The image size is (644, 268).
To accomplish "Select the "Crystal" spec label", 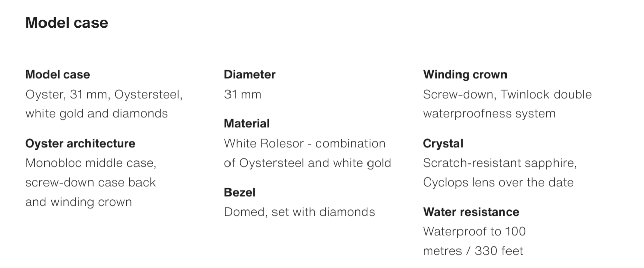I will click(x=443, y=144).
